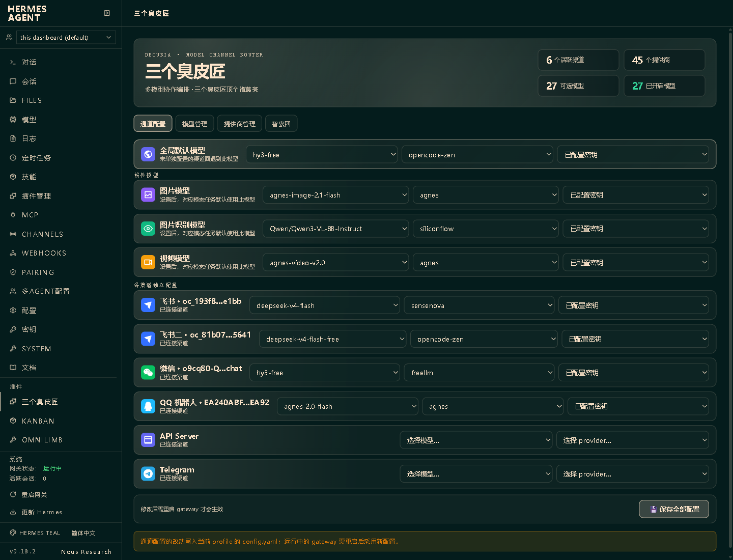
Task: Open the MCP plug icon
Action: click(13, 215)
